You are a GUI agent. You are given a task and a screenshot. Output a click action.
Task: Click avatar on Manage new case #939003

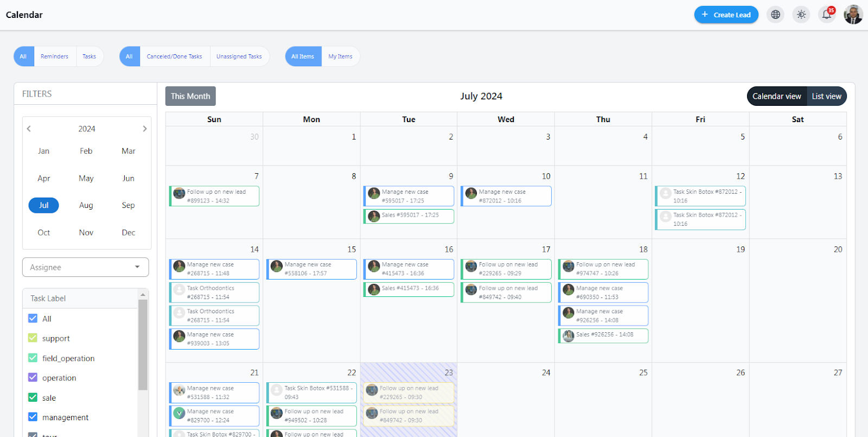pos(179,336)
